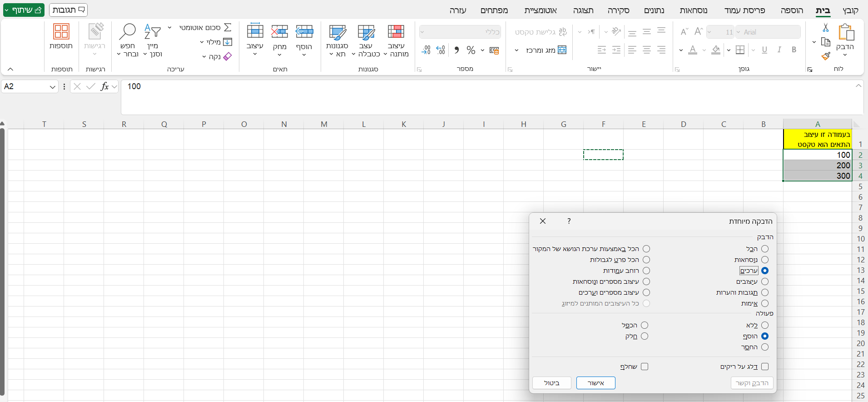The height and width of the screenshot is (402, 868).
Task: Open the Add-ins (תוספות) button
Action: (x=61, y=36)
